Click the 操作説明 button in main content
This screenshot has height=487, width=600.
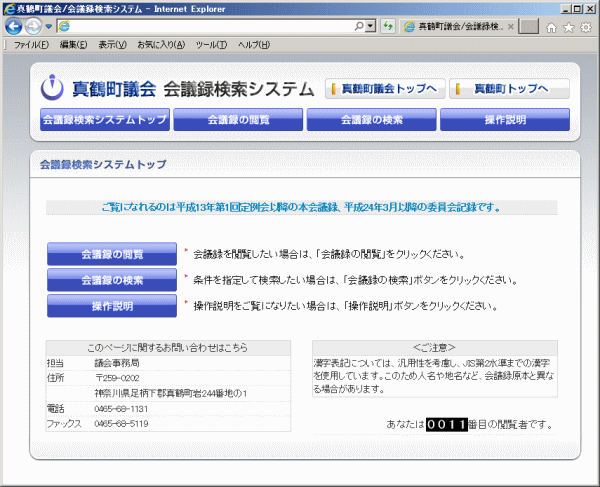(112, 306)
